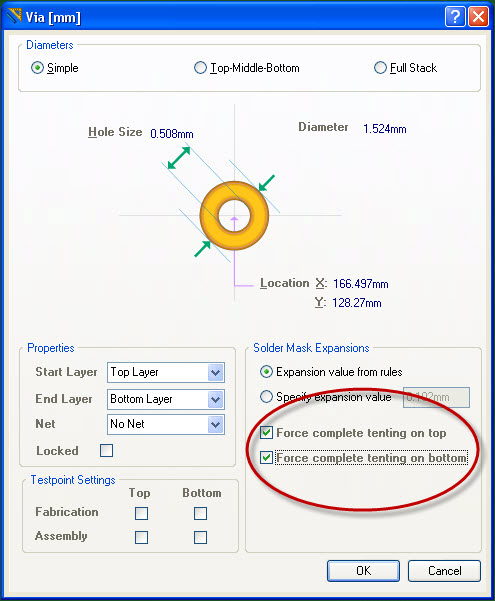Select Top-Middle-Bottom diameters option
The height and width of the screenshot is (601, 495).
[200, 68]
